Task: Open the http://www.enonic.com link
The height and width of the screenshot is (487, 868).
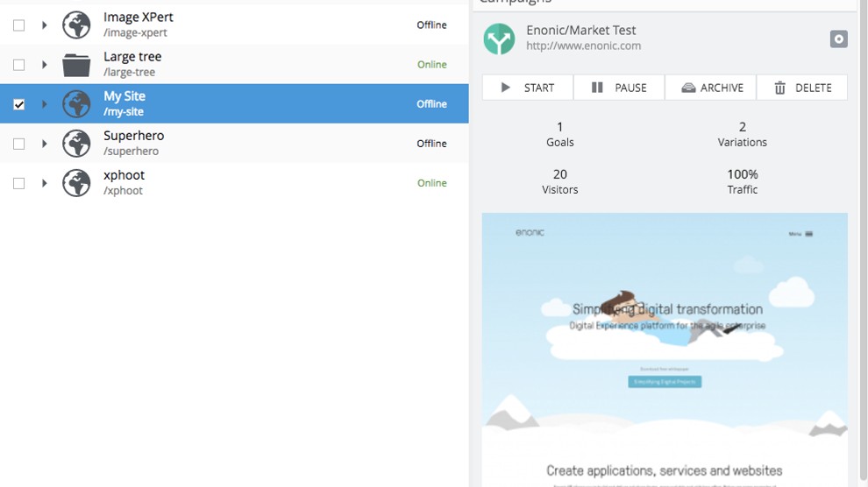Action: click(583, 46)
